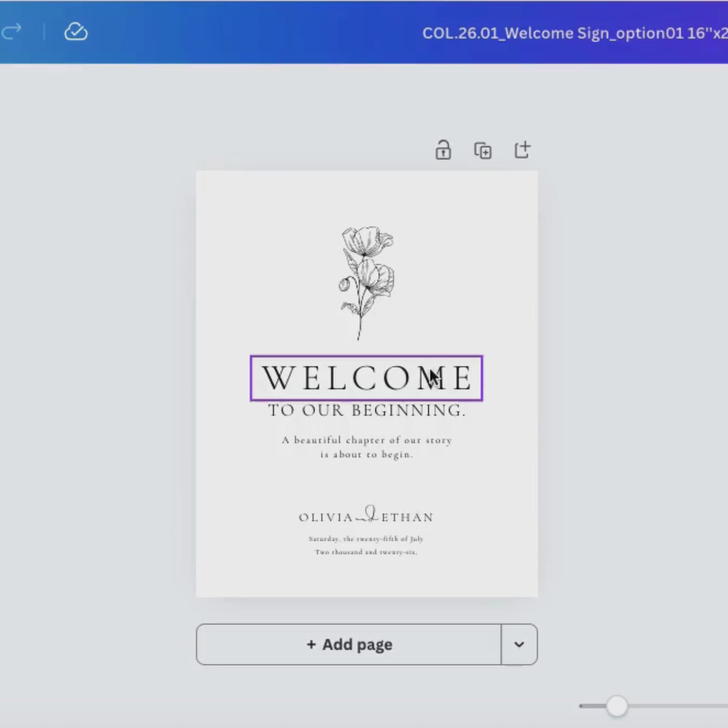
Task: Select the OLIVIA name text
Action: coord(326,517)
